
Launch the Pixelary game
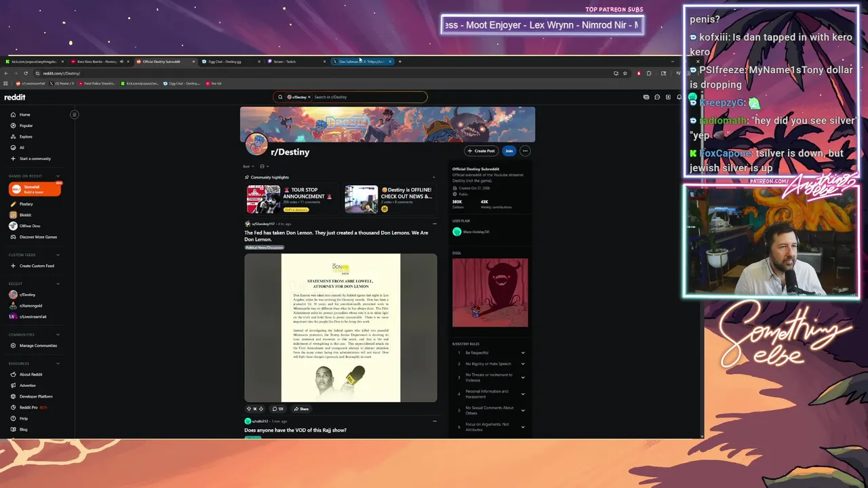(26, 204)
